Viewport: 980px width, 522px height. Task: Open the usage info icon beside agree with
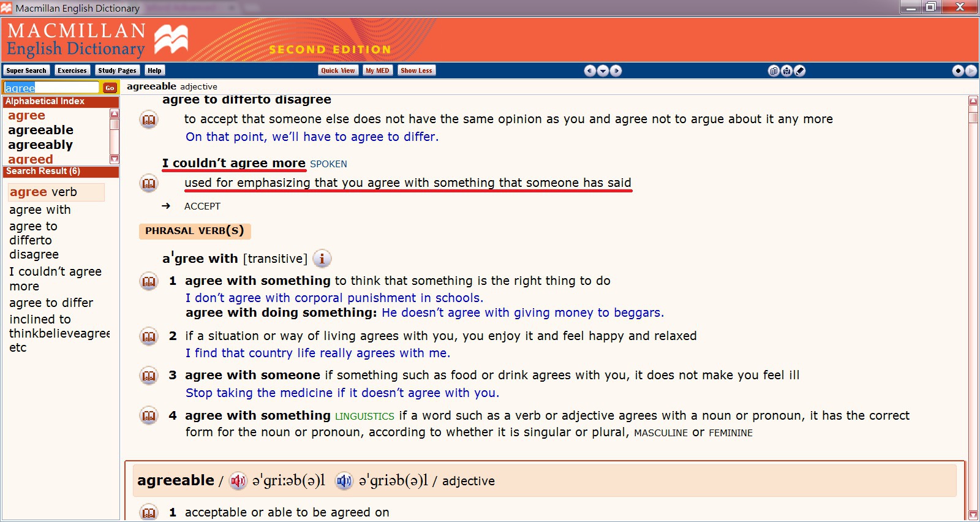[322, 259]
